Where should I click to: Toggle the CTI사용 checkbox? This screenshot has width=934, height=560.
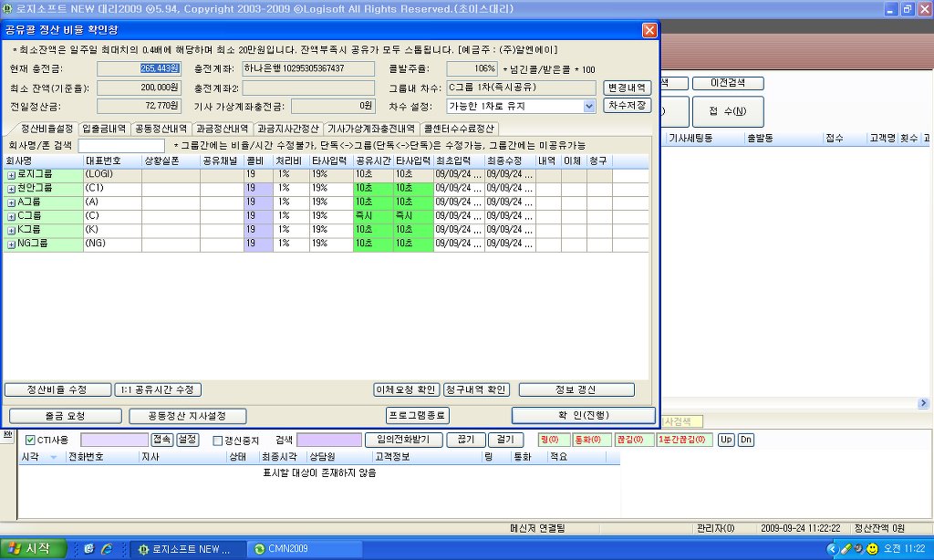point(30,441)
